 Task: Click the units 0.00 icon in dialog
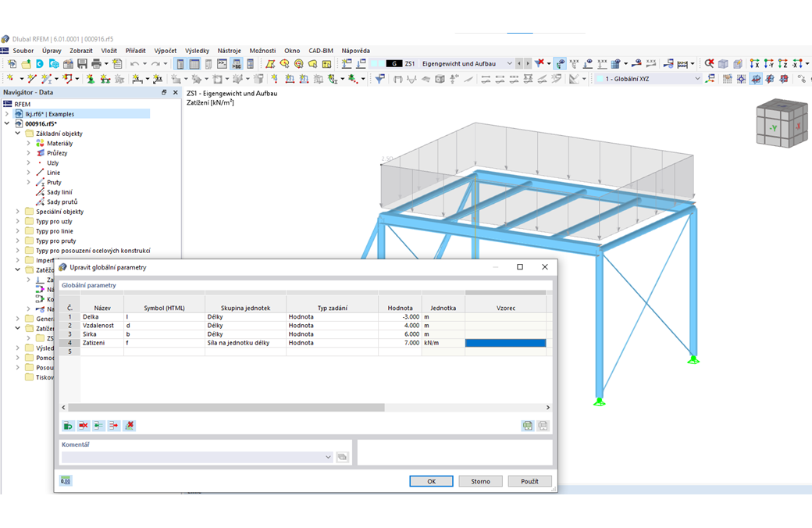[x=66, y=481]
